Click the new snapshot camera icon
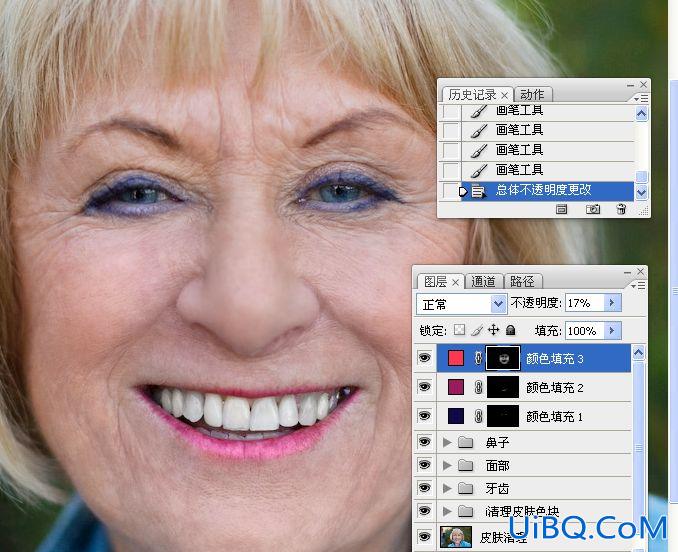Screen dimensions: 678x552 [x=592, y=210]
